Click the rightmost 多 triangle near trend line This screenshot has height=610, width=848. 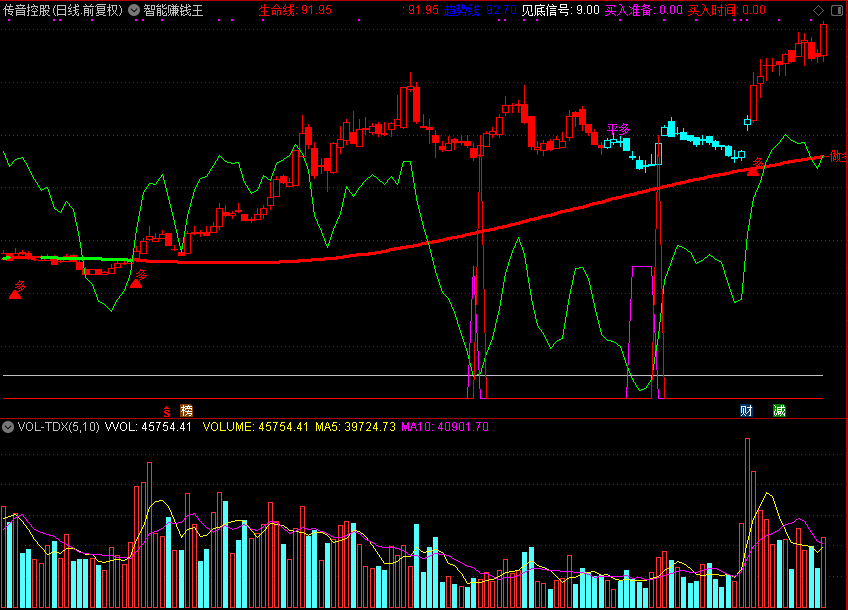753,171
